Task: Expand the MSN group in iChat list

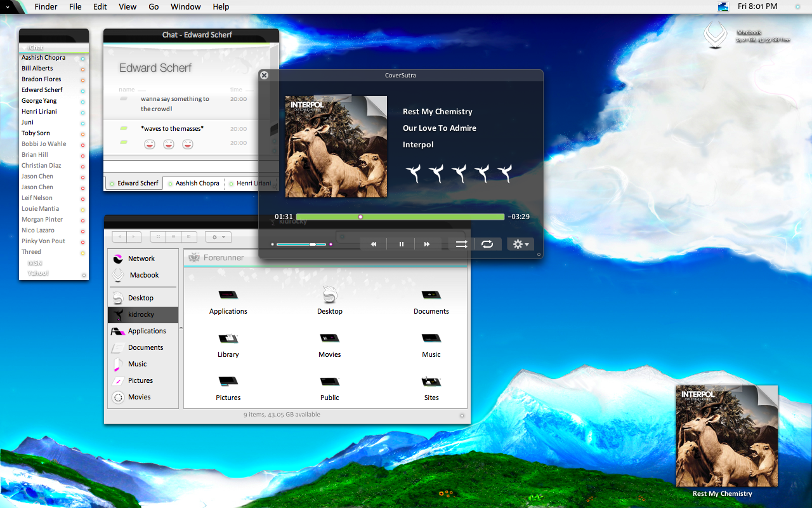Action: (x=34, y=263)
